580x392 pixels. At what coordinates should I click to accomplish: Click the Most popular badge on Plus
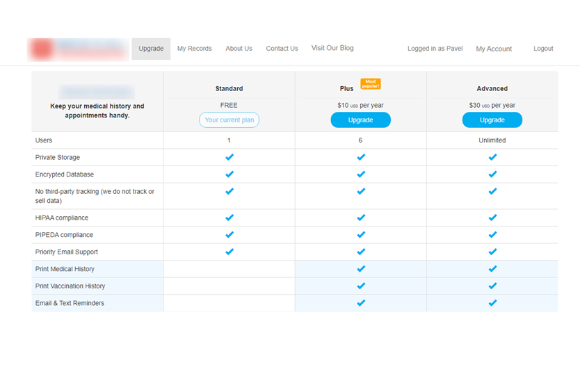370,83
